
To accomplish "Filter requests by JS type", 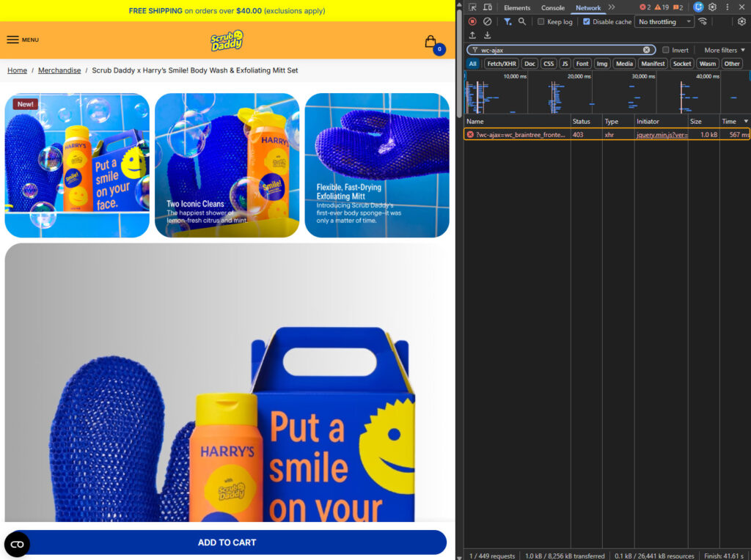I will coord(565,64).
